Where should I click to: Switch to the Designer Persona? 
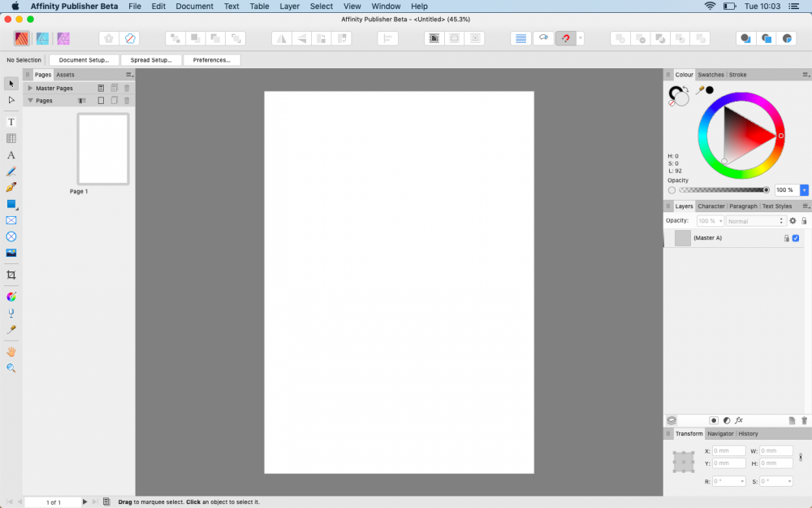tap(42, 38)
